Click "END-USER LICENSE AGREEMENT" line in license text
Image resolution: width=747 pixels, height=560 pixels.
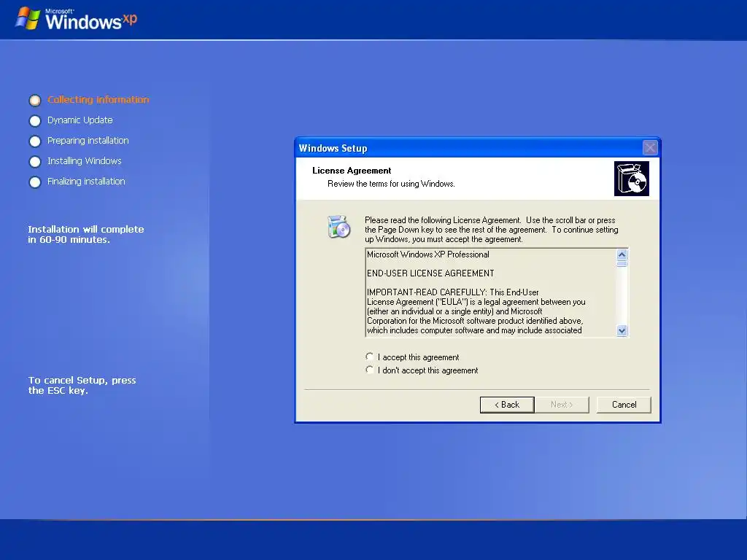430,273
